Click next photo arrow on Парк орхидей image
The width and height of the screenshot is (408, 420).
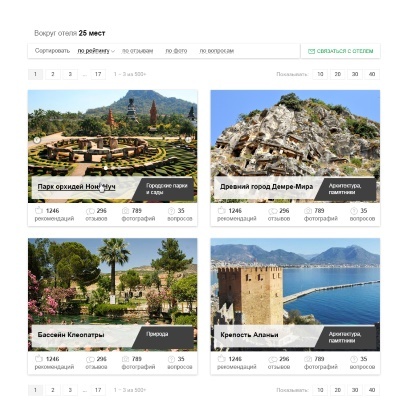coord(188,140)
